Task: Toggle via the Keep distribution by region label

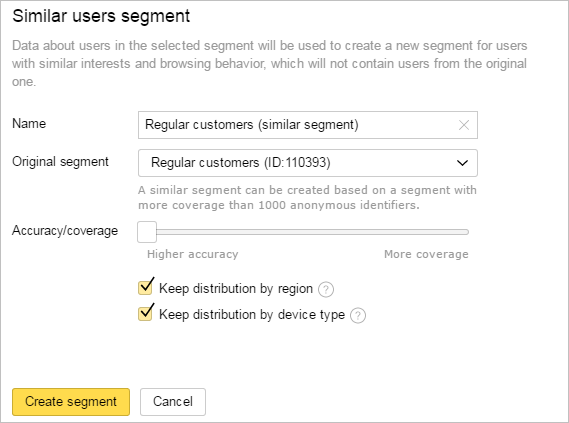Action: (236, 289)
